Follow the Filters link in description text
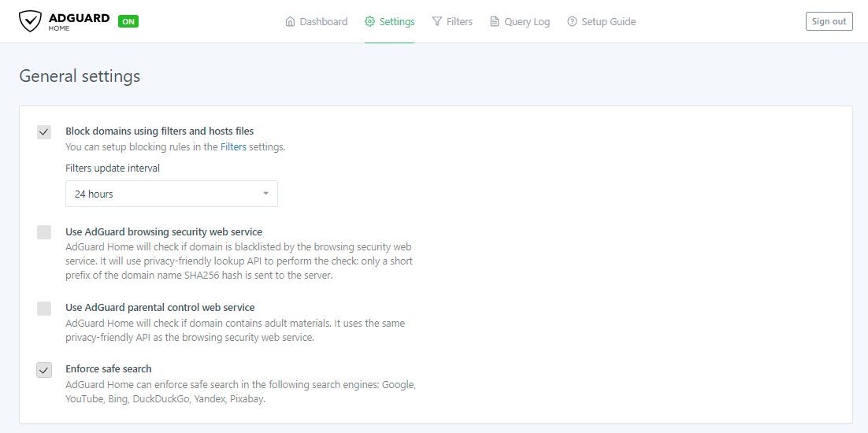 click(x=233, y=146)
